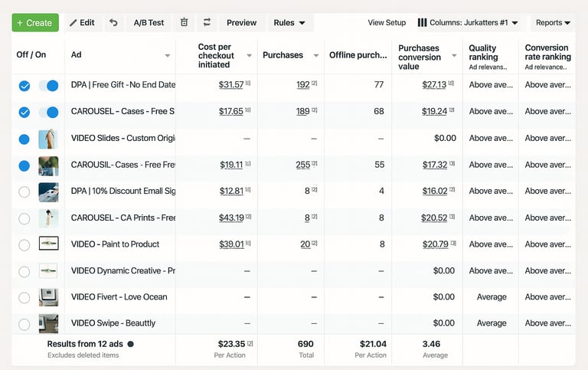The width and height of the screenshot is (588, 370).
Task: Select the CAROUSIL Cases Free Fre checkbox
Action: point(24,165)
